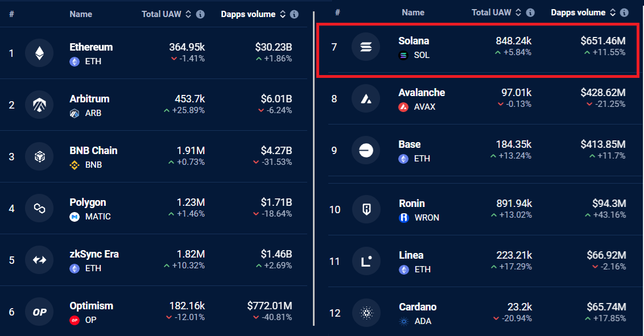
Task: Open the Linea chain name link
Action: pos(411,255)
